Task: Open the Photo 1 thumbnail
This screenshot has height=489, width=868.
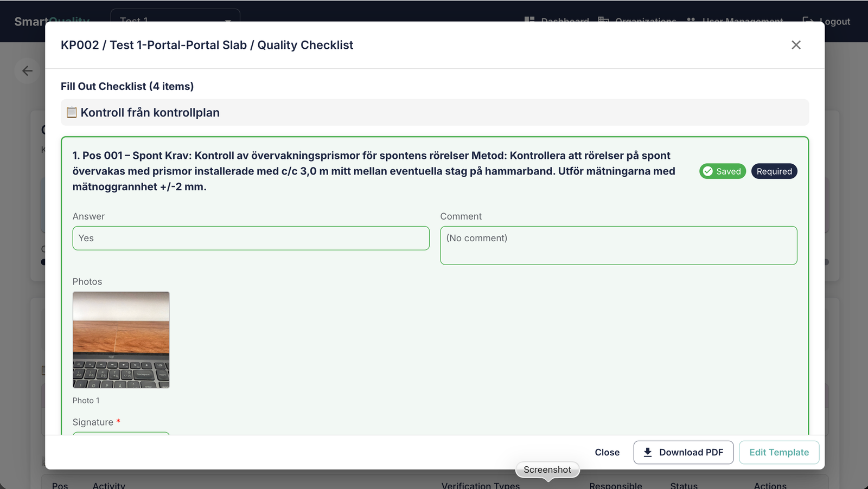Action: tap(121, 340)
